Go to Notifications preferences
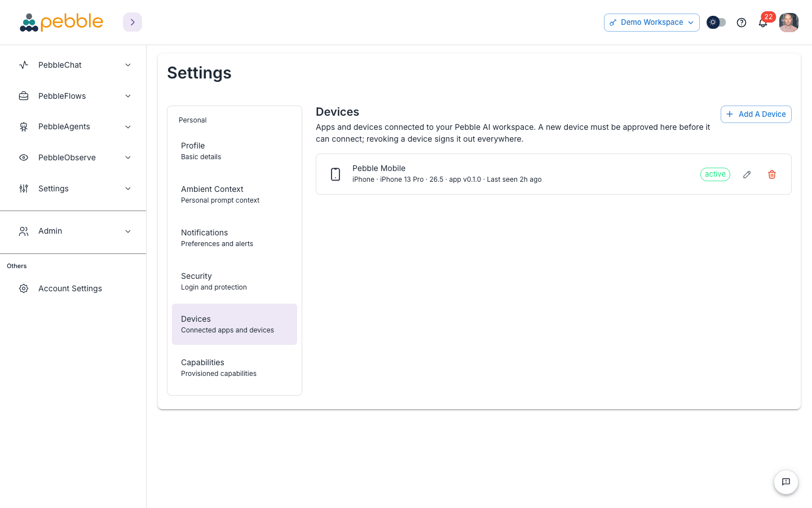812x508 pixels. click(235, 238)
